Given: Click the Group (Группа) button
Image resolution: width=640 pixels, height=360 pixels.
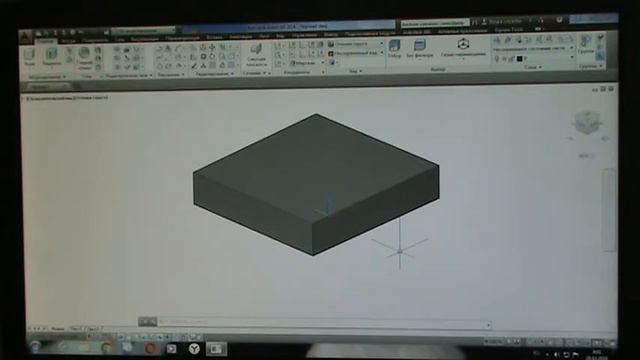Looking at the screenshot, I should point(586,45).
